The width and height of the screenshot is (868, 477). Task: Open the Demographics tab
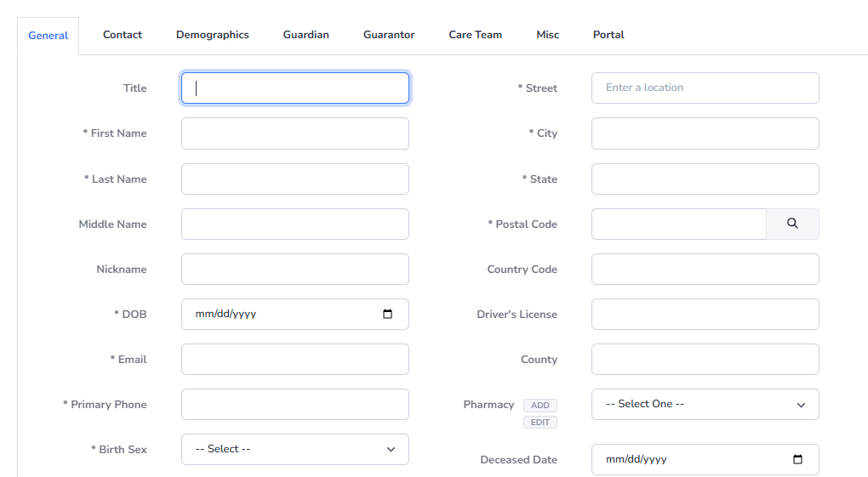click(213, 35)
